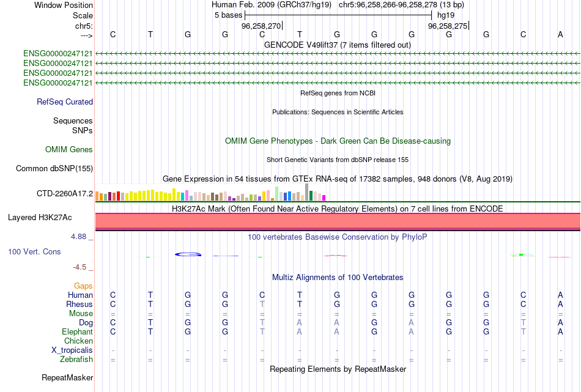Screen dimensions: 581x392
Task: Click the RepeatMasker track label
Action: click(67, 377)
